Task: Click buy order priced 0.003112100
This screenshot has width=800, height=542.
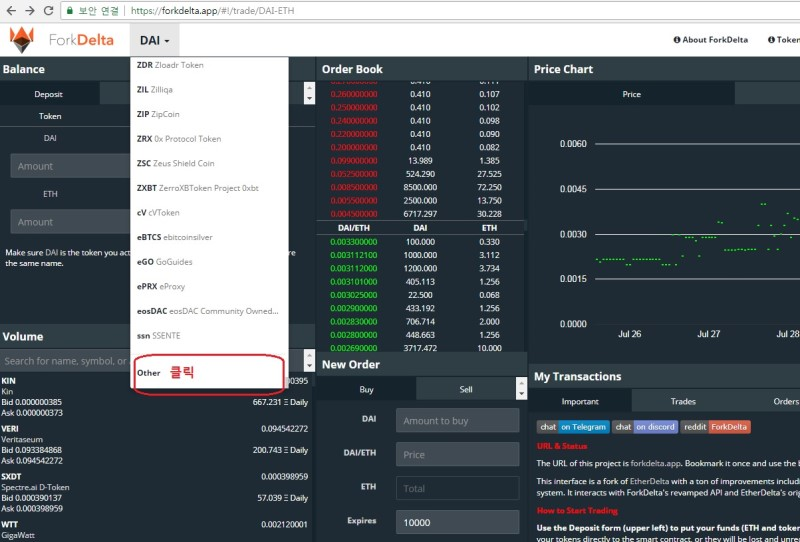Action: coord(420,255)
